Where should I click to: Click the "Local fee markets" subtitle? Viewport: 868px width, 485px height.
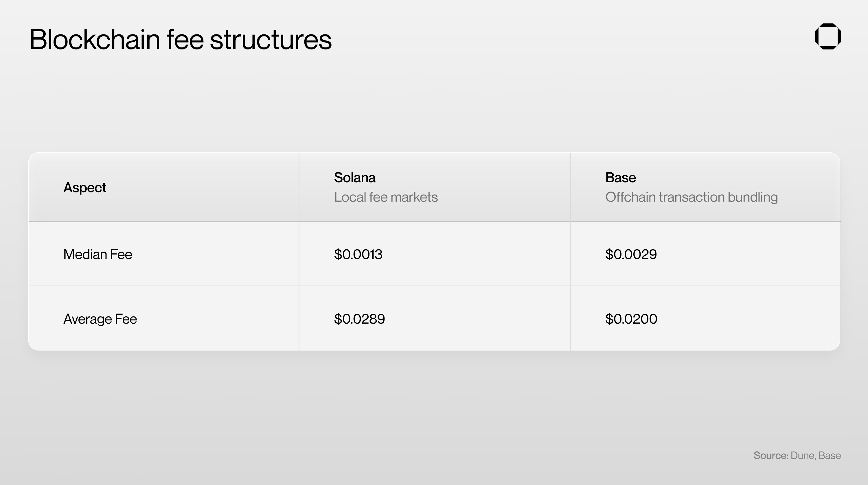[x=386, y=197]
